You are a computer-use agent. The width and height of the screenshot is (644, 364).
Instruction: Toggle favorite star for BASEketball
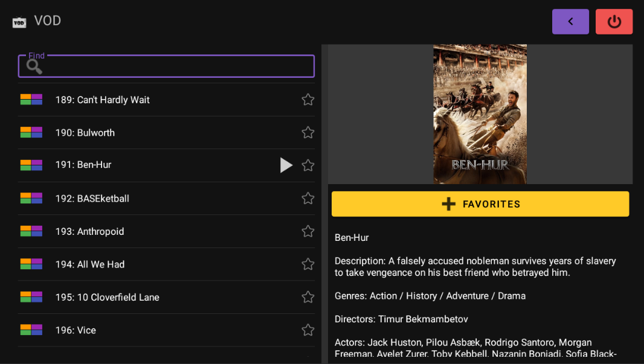[308, 199]
